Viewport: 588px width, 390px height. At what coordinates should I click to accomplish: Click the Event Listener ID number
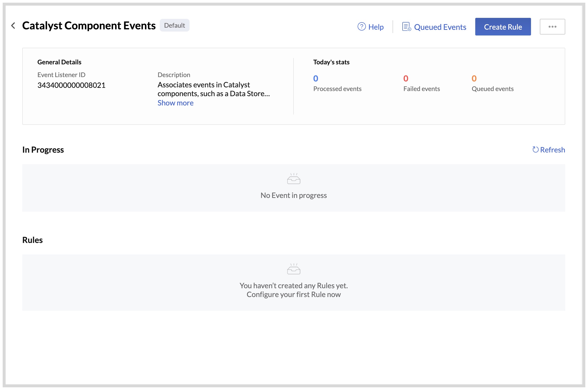(71, 85)
